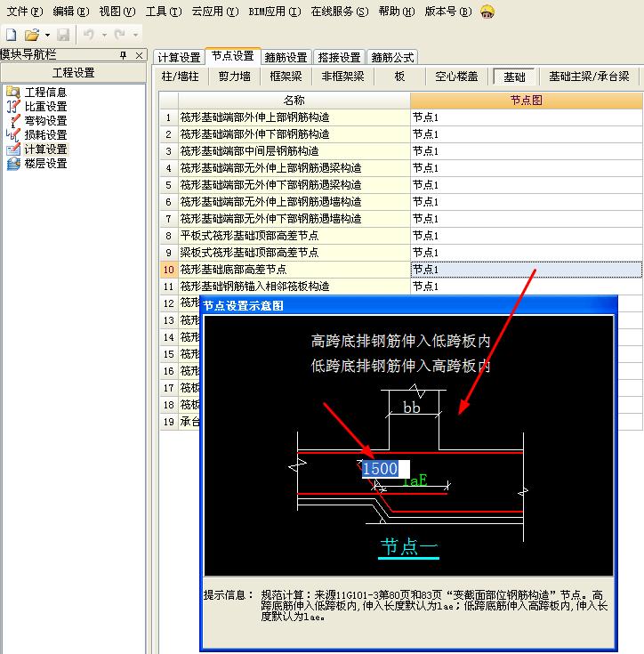The width and height of the screenshot is (644, 654).
Task: Open the dropdown arrow beside the Open folder icon
Action: [x=47, y=35]
